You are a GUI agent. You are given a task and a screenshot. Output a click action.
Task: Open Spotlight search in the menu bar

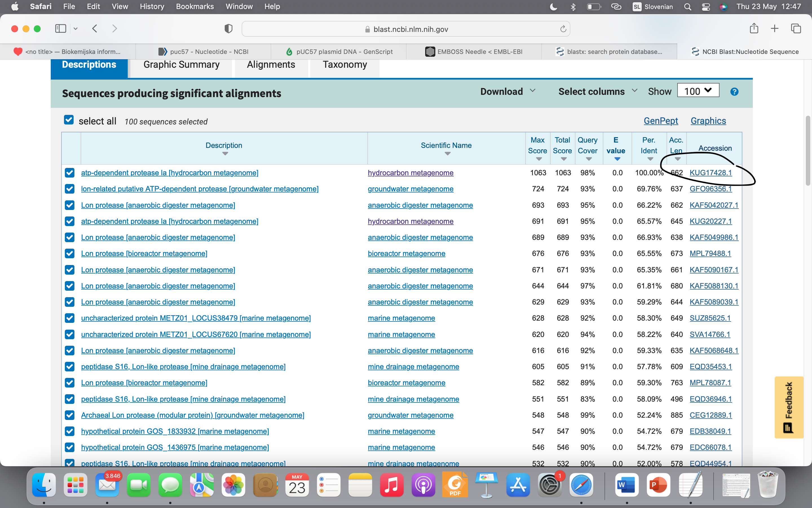(687, 7)
